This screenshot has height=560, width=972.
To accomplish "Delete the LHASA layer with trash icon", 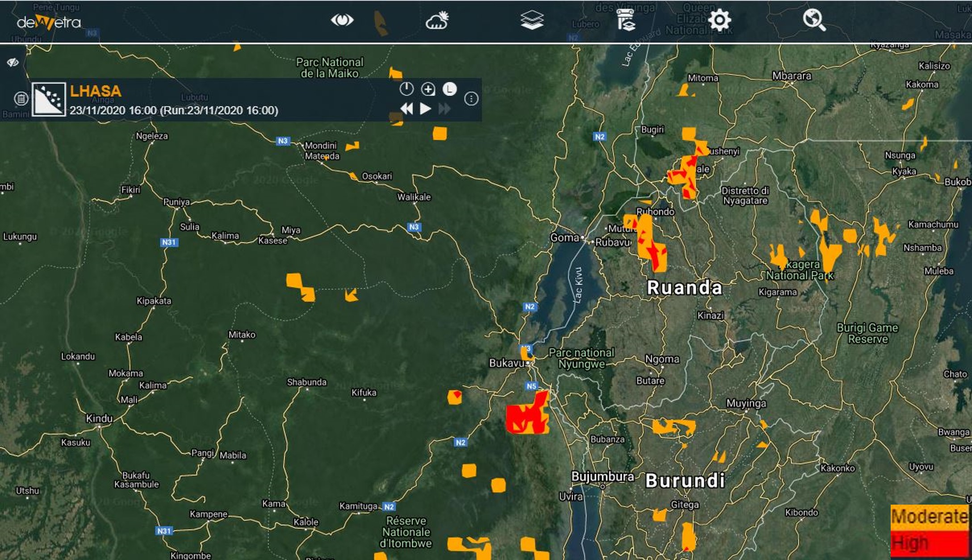I will 21,98.
